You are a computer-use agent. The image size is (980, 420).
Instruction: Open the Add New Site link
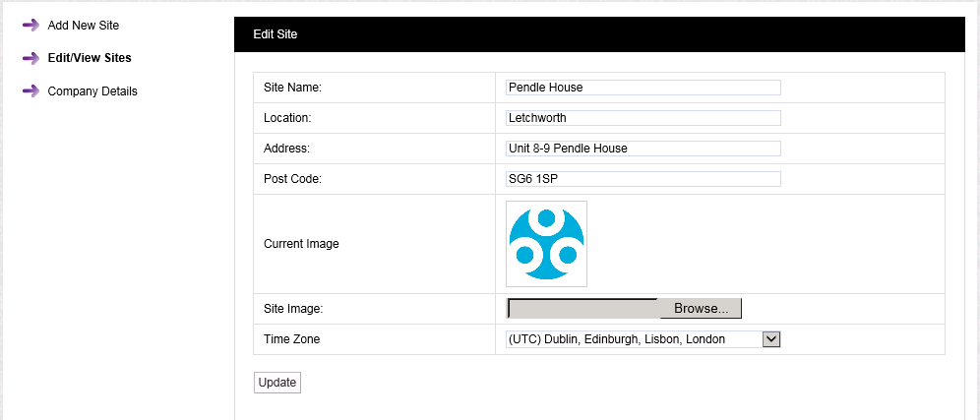coord(83,25)
